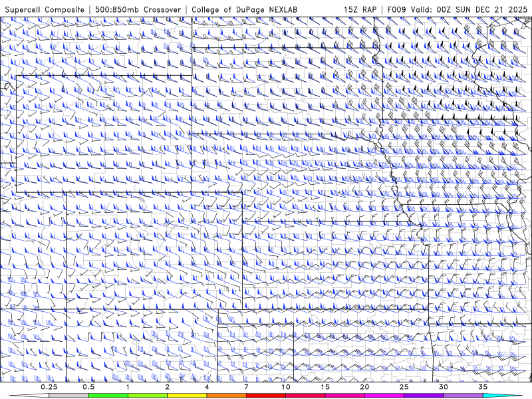Click the "Supercell Composite" title text
Image resolution: width=532 pixels, height=399 pixels.
[45, 10]
